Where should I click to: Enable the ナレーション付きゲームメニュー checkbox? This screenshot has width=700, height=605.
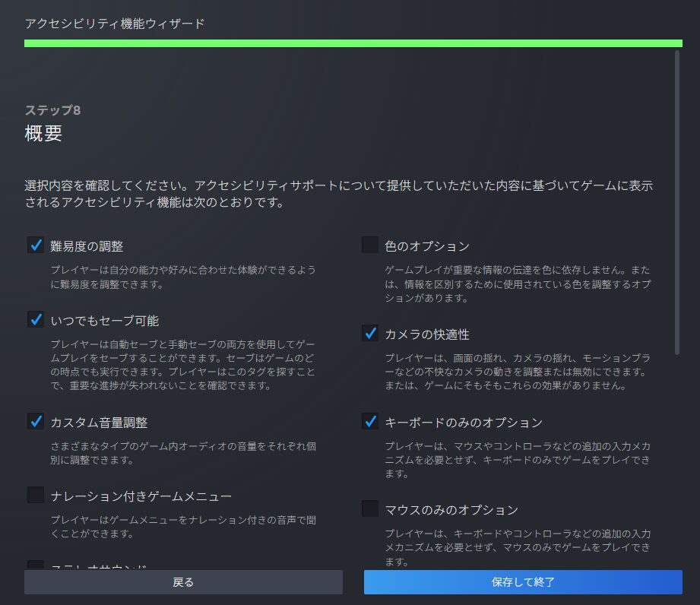coord(36,496)
